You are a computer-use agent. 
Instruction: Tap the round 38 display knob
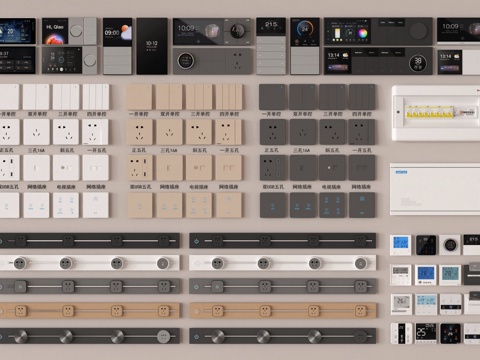point(418,62)
